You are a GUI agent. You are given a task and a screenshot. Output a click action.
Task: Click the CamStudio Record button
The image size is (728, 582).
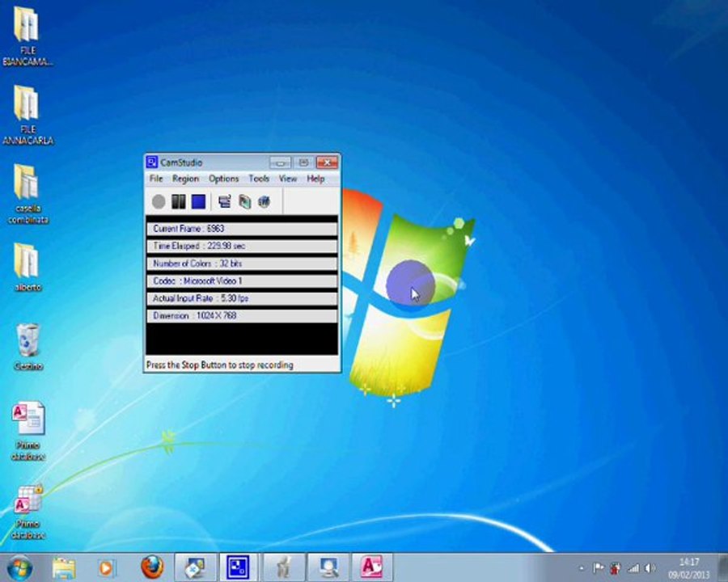pos(159,201)
